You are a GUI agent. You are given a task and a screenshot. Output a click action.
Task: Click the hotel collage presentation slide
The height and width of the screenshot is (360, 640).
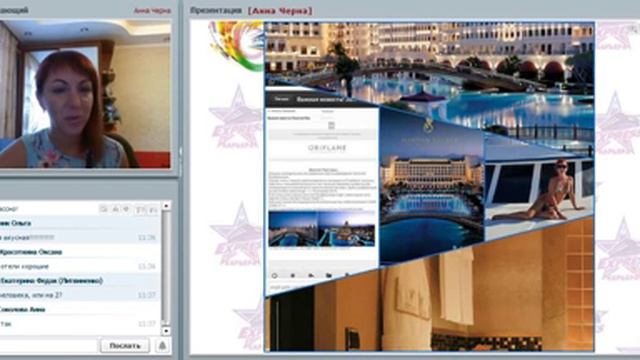[x=429, y=187]
